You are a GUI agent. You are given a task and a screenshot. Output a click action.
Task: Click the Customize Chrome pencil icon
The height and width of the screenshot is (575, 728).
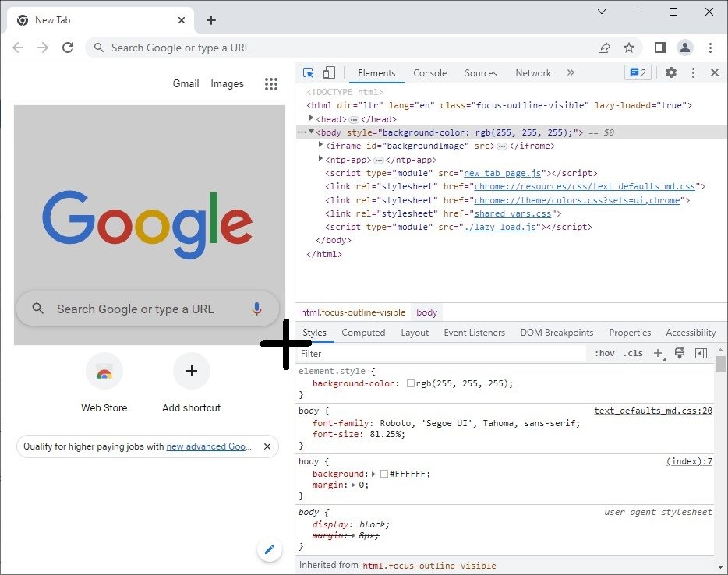point(269,549)
